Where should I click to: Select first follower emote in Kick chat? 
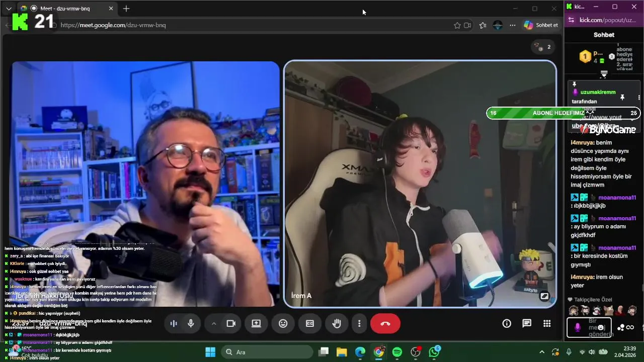coord(574,310)
